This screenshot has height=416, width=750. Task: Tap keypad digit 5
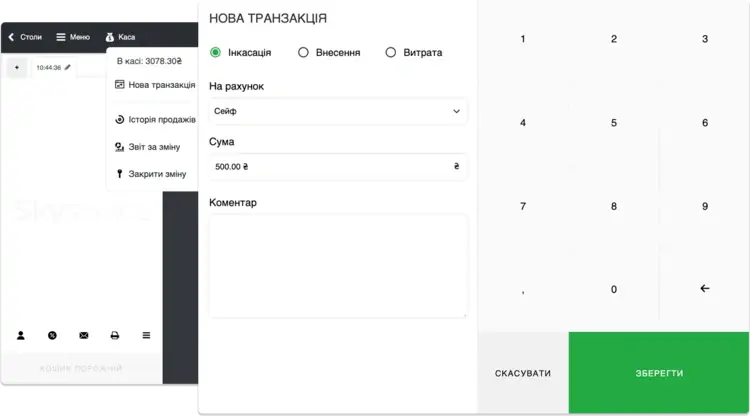click(x=614, y=123)
